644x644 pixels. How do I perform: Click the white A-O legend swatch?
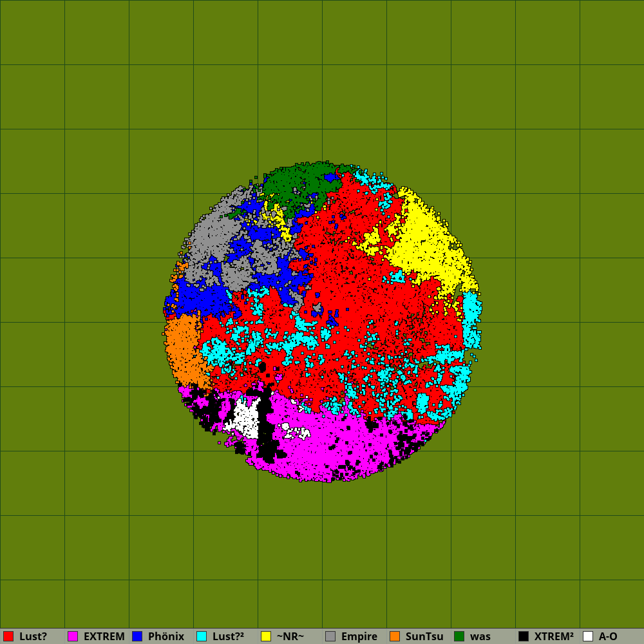[x=588, y=636]
